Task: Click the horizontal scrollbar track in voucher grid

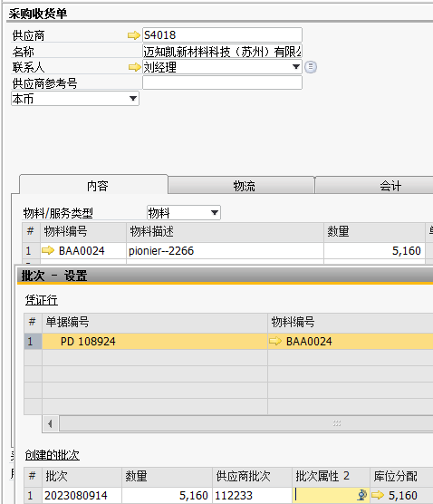Action: click(246, 423)
